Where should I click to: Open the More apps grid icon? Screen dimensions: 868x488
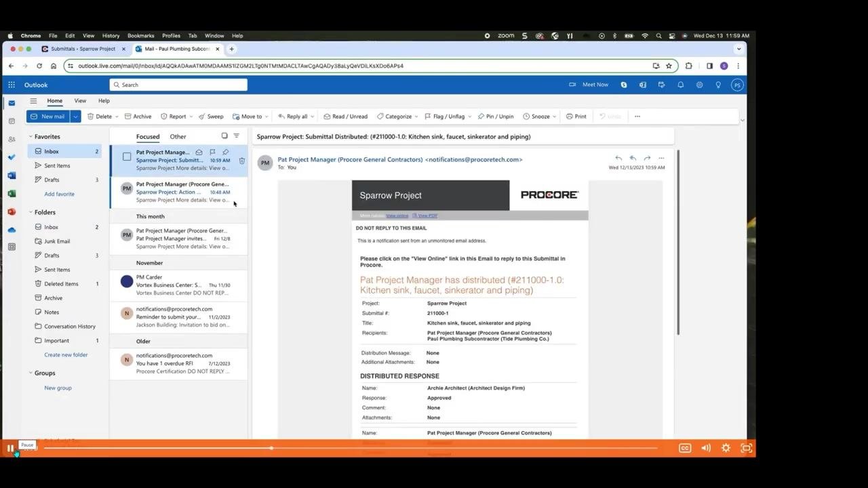point(12,247)
